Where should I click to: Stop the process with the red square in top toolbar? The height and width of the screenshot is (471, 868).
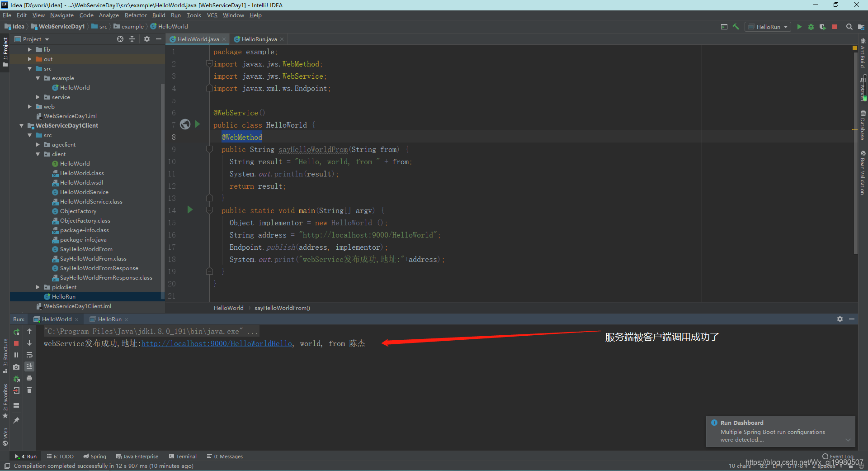pos(835,27)
